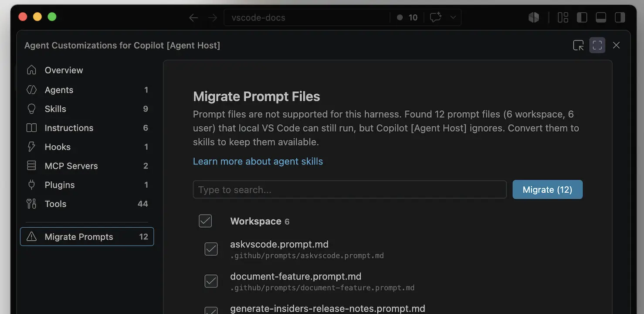
Task: Click the Plugins plug icon
Action: pyautogui.click(x=31, y=184)
